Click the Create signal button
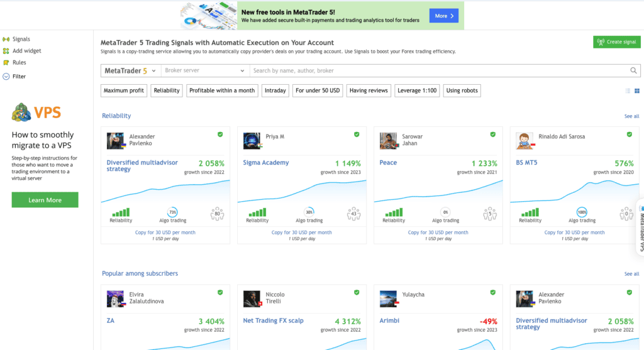Screen dimensions: 644x350 pyautogui.click(x=616, y=42)
